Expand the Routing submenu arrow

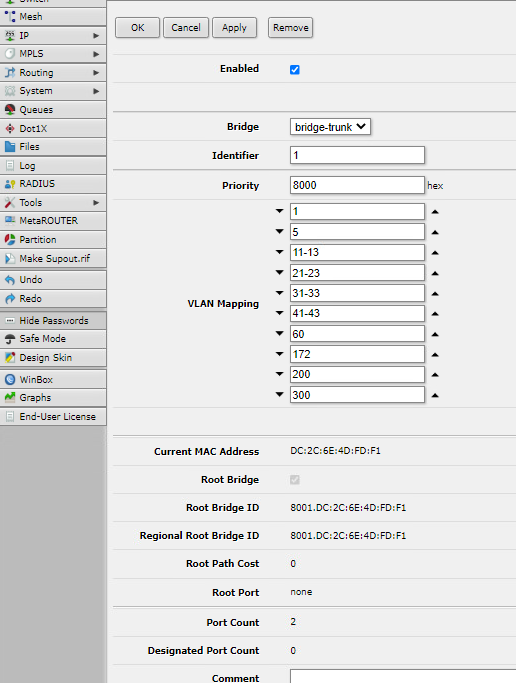tap(96, 73)
